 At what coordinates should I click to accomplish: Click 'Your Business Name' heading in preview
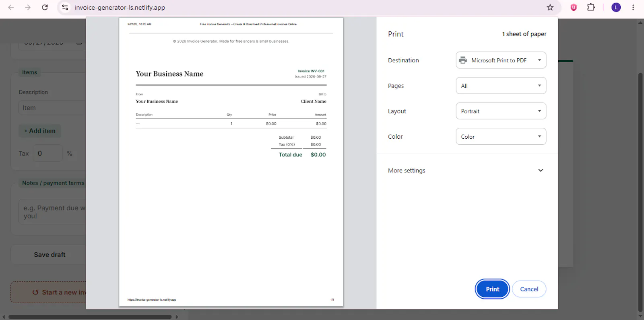pos(169,74)
